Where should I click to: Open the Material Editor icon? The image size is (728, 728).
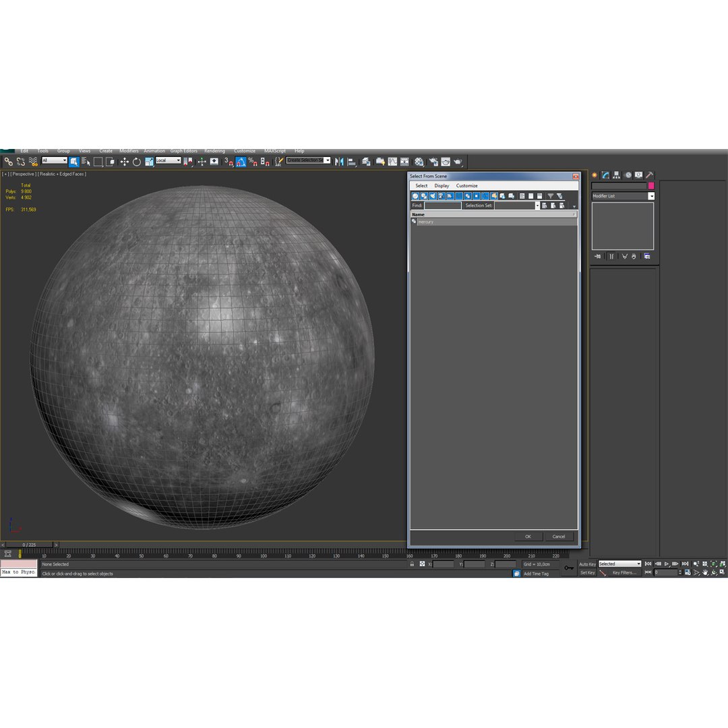[419, 162]
